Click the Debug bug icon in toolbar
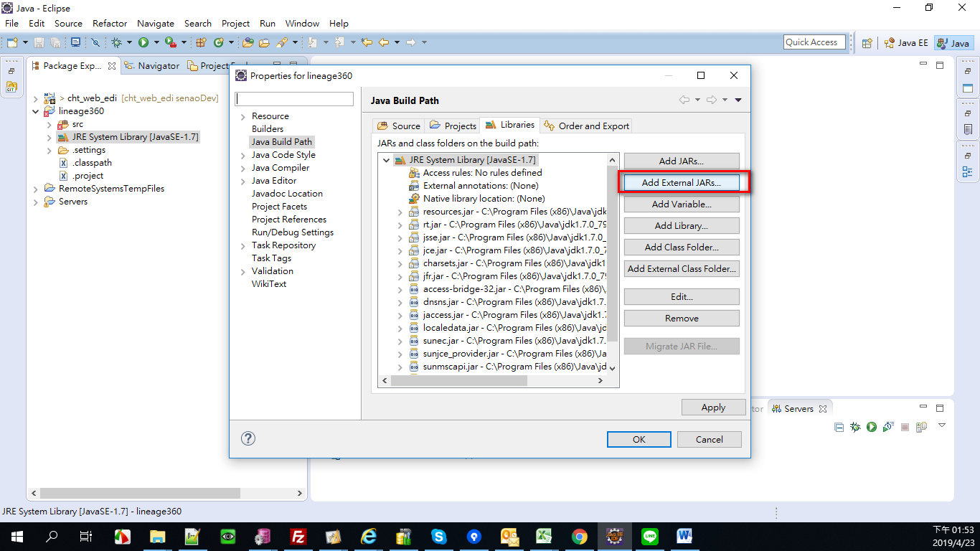 [x=116, y=42]
